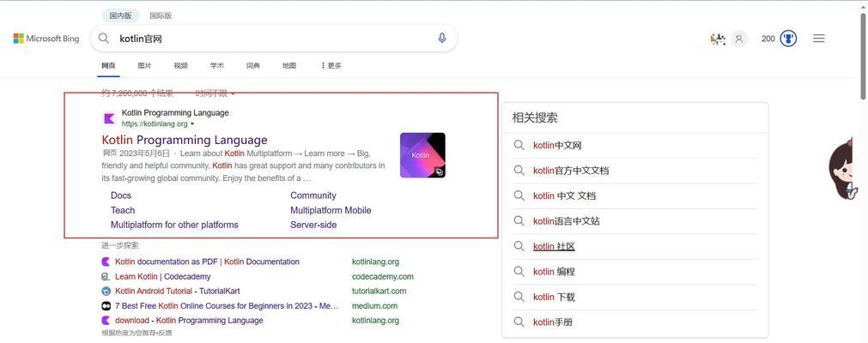Click medium.com domain text

(x=375, y=306)
